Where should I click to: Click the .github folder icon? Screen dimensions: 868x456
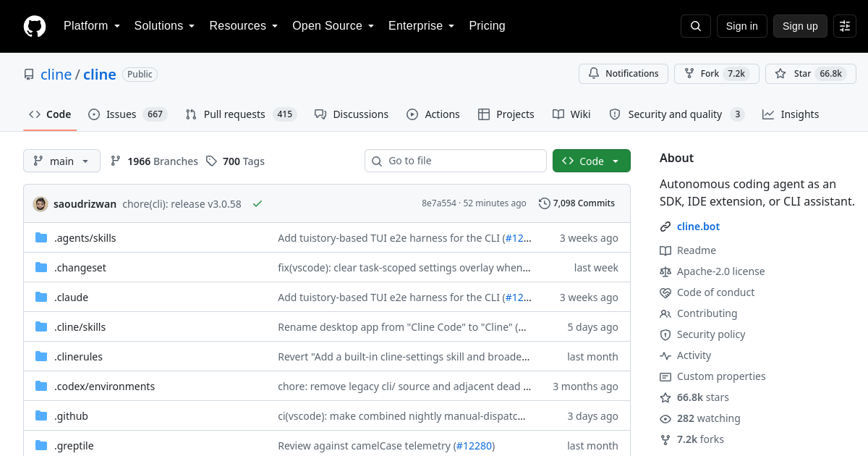41,416
